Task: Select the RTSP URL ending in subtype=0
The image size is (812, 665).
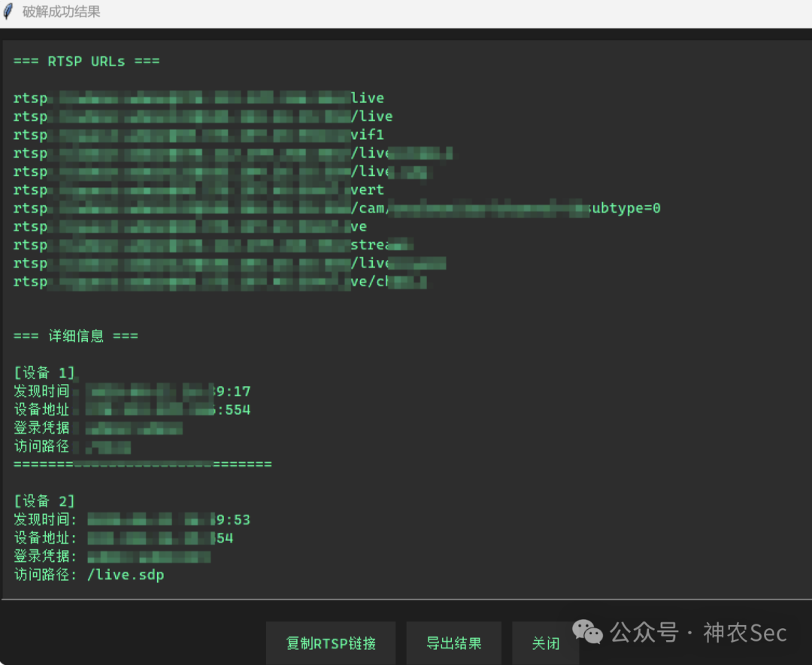Action: tap(337, 209)
